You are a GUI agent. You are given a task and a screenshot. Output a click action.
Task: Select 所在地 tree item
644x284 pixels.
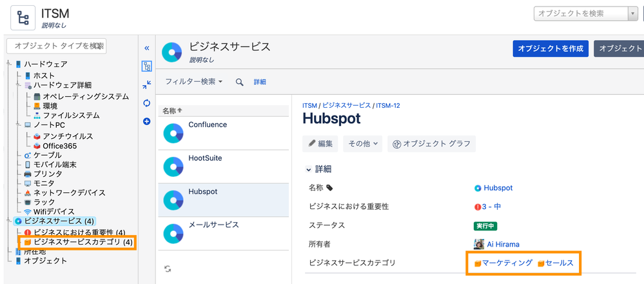click(x=35, y=252)
